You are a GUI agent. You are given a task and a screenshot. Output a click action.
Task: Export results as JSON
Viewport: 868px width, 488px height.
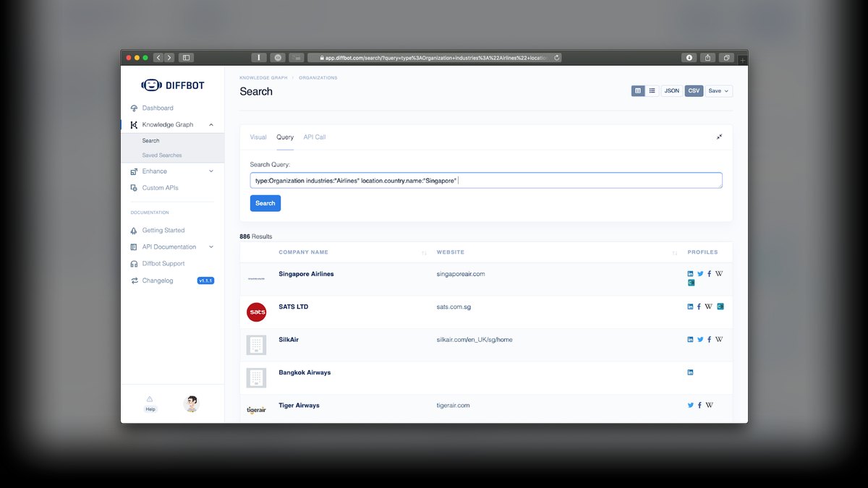click(x=672, y=91)
